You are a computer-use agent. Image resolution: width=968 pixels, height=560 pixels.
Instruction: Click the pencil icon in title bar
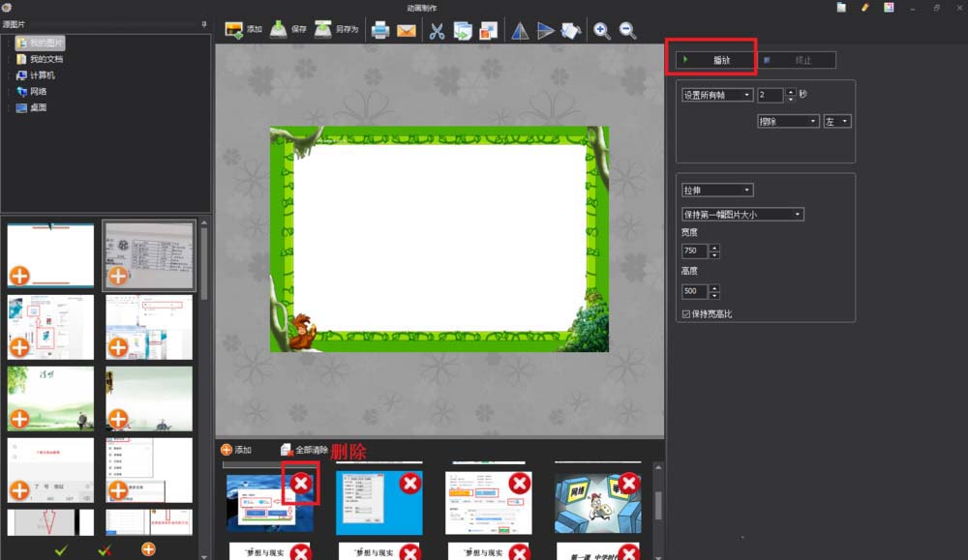point(864,8)
